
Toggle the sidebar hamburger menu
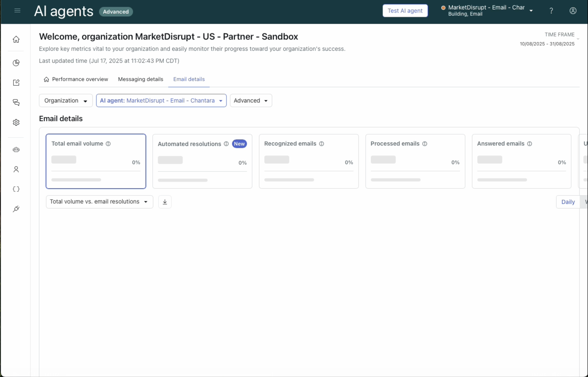[17, 10]
